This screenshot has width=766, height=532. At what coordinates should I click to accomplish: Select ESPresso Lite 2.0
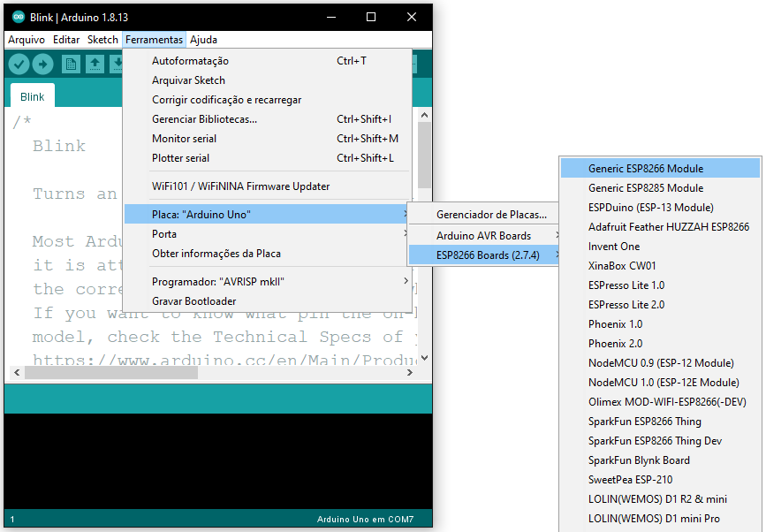[661, 305]
